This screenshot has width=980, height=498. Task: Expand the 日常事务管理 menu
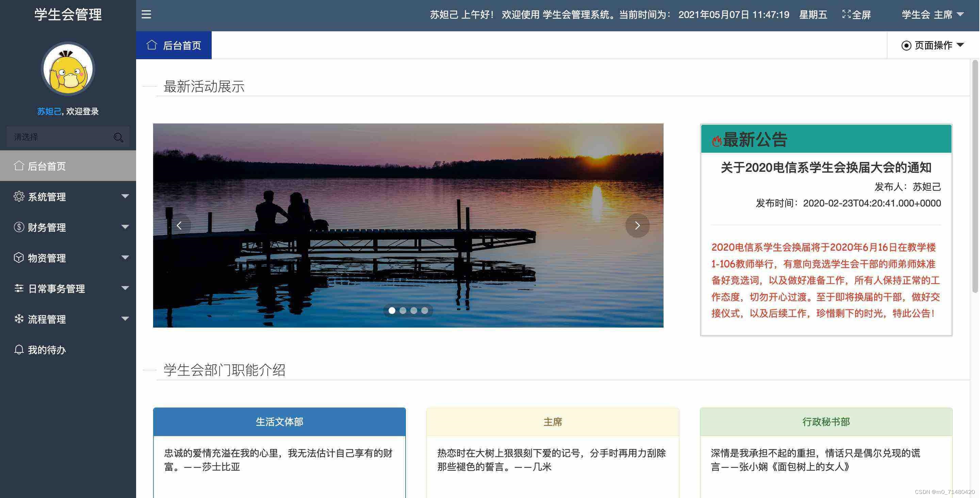pos(56,288)
